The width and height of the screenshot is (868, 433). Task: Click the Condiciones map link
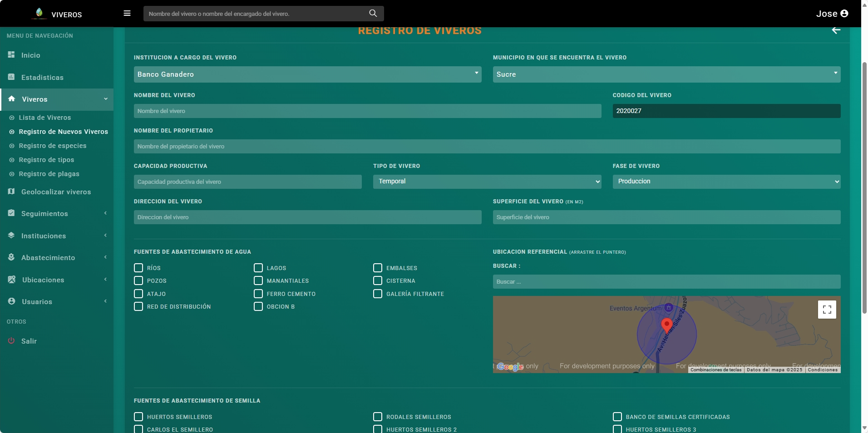tap(822, 370)
